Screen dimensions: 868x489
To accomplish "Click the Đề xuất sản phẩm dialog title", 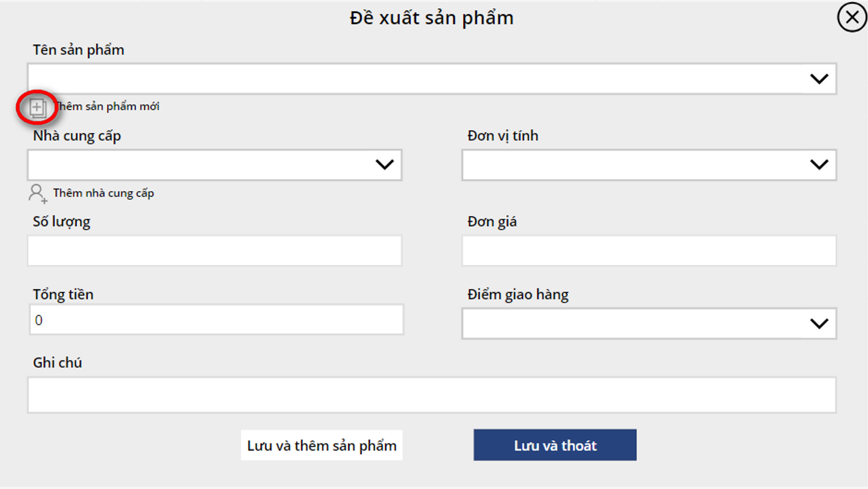I will [431, 18].
